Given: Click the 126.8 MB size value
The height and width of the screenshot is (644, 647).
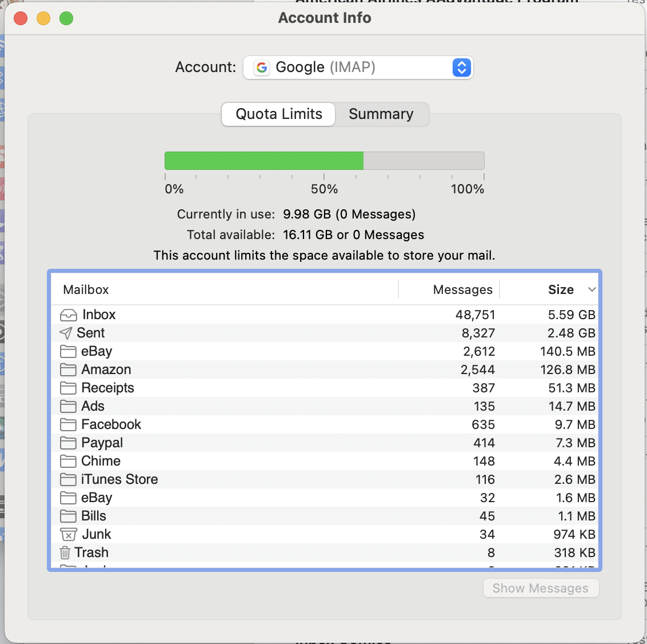Looking at the screenshot, I should pos(568,369).
